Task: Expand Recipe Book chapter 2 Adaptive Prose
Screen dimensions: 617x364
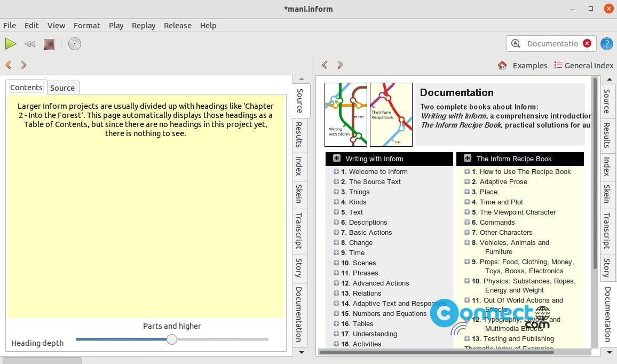Action: click(466, 182)
